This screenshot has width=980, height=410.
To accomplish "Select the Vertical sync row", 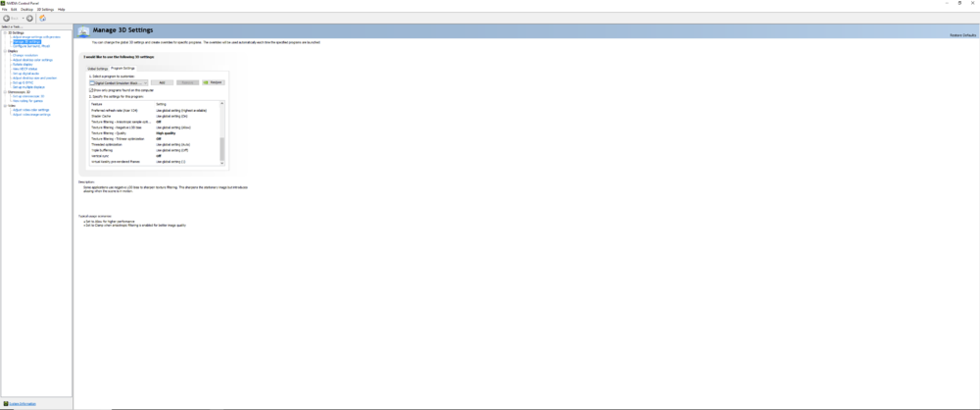I will pyautogui.click(x=155, y=156).
